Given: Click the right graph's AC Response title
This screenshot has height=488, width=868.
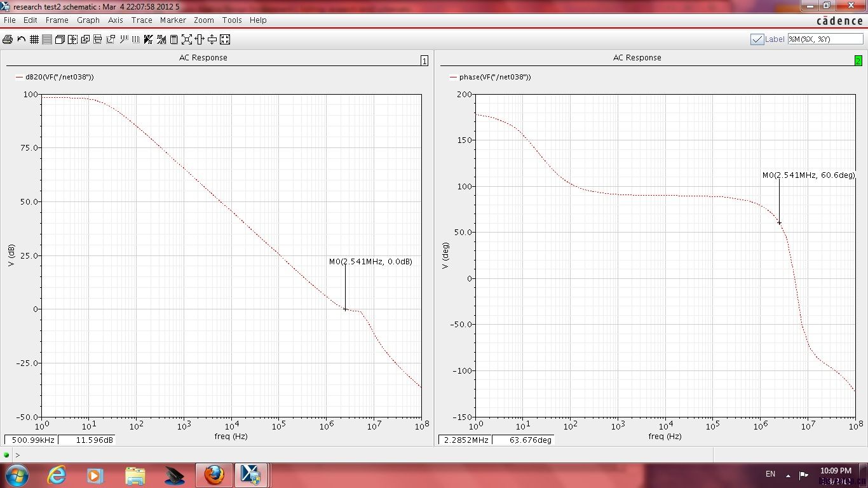Looking at the screenshot, I should pos(637,58).
